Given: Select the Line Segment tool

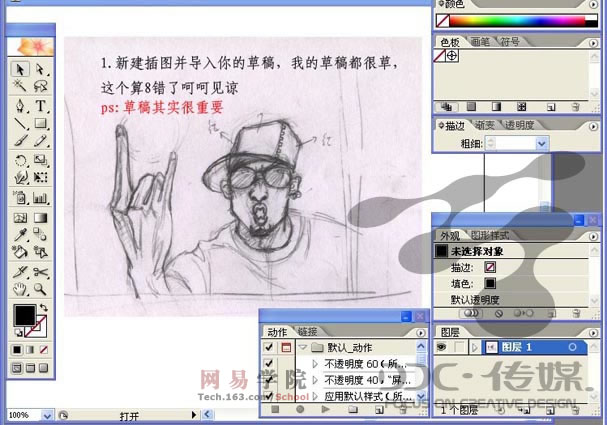Looking at the screenshot, I should tap(20, 123).
